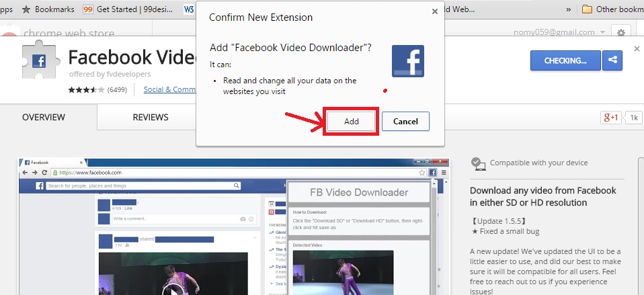Open Get Started 99designs bookmark
This screenshot has width=644, height=295.
(x=128, y=9)
